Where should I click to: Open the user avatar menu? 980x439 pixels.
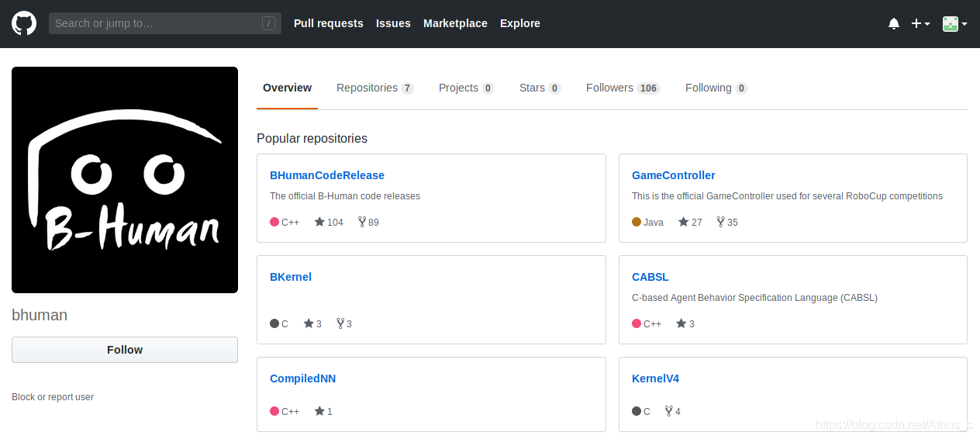point(954,24)
